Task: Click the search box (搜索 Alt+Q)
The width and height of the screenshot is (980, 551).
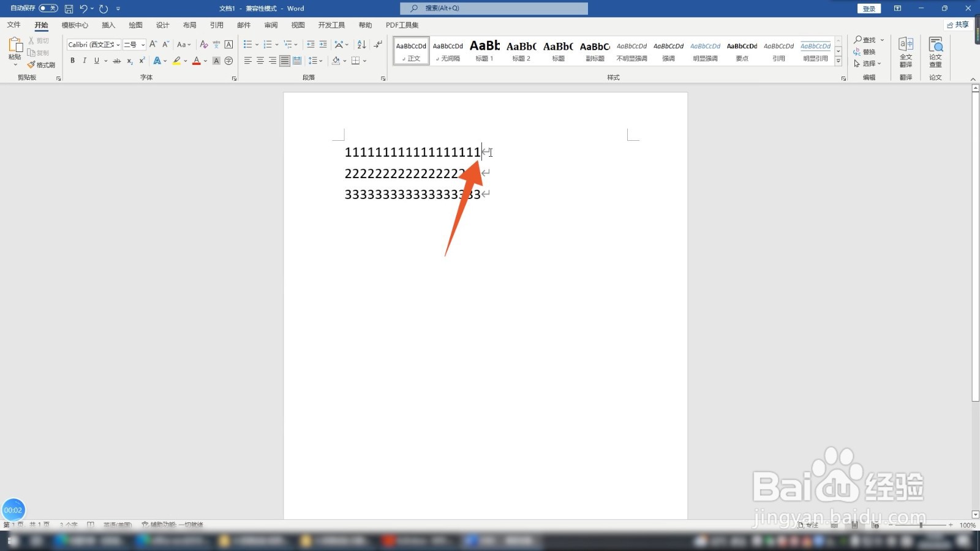Action: 494,8
